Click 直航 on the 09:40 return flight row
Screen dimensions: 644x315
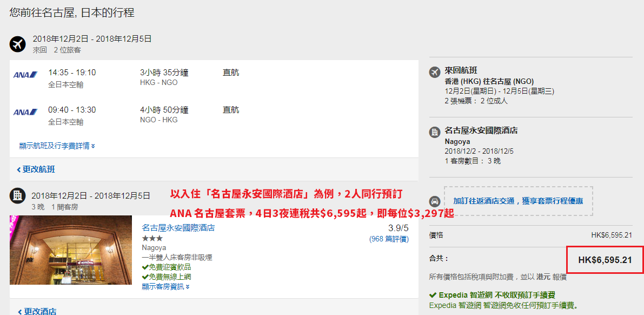pyautogui.click(x=231, y=110)
